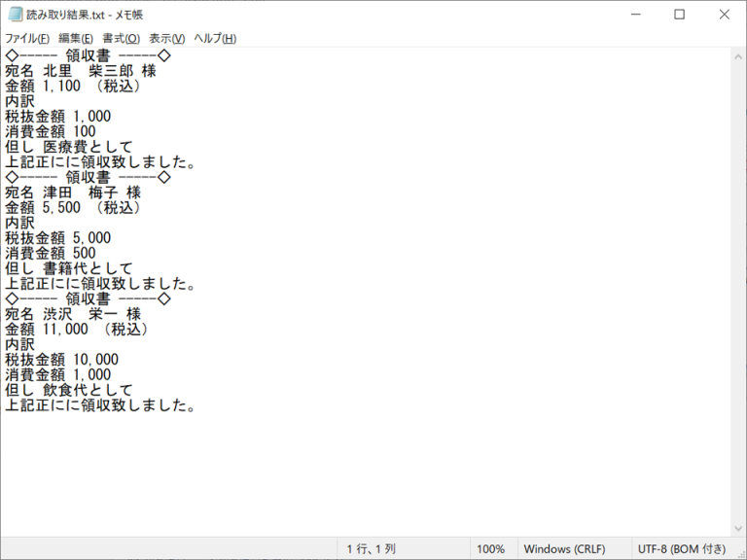Open the ヘルプ(H) menu
The width and height of the screenshot is (747, 560).
[215, 38]
